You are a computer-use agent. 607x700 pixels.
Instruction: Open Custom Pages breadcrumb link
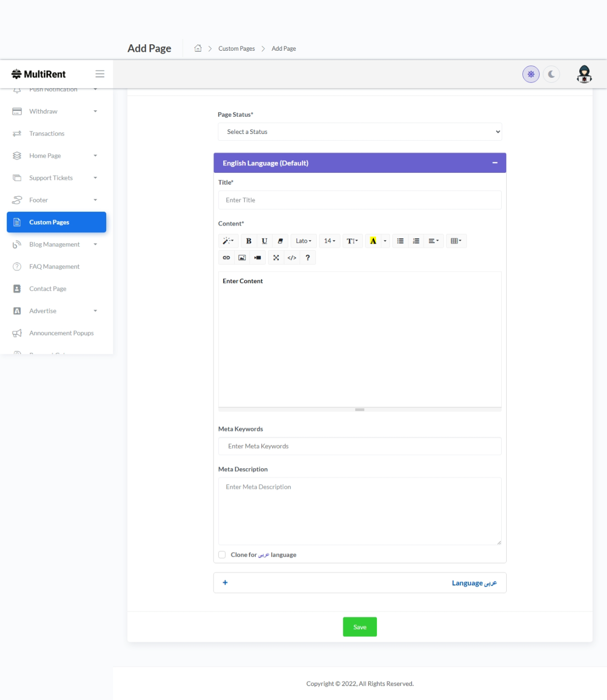point(237,49)
